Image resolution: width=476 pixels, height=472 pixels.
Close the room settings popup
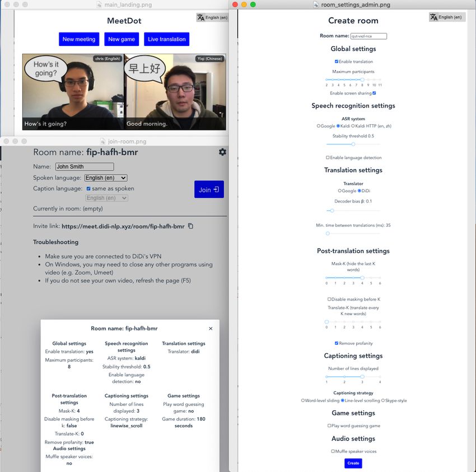[211, 329]
